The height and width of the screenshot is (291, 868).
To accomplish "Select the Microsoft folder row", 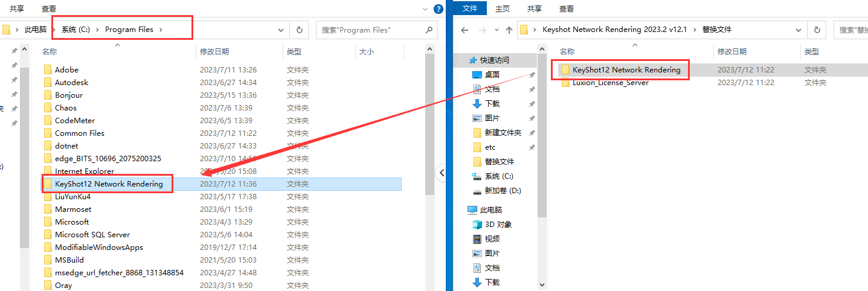I will [222, 222].
